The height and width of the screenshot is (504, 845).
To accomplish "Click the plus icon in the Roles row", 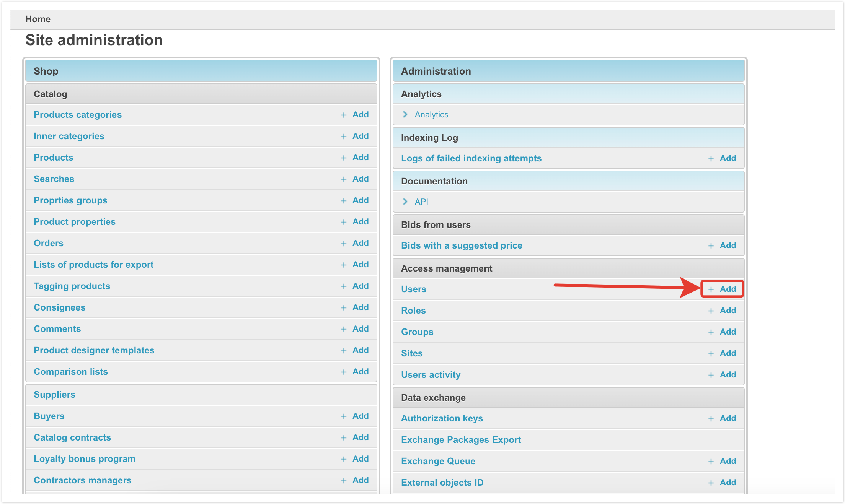I will pyautogui.click(x=711, y=311).
